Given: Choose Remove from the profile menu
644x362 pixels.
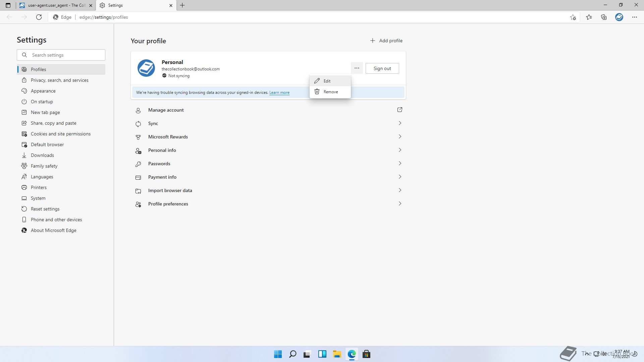Looking at the screenshot, I should point(330,92).
